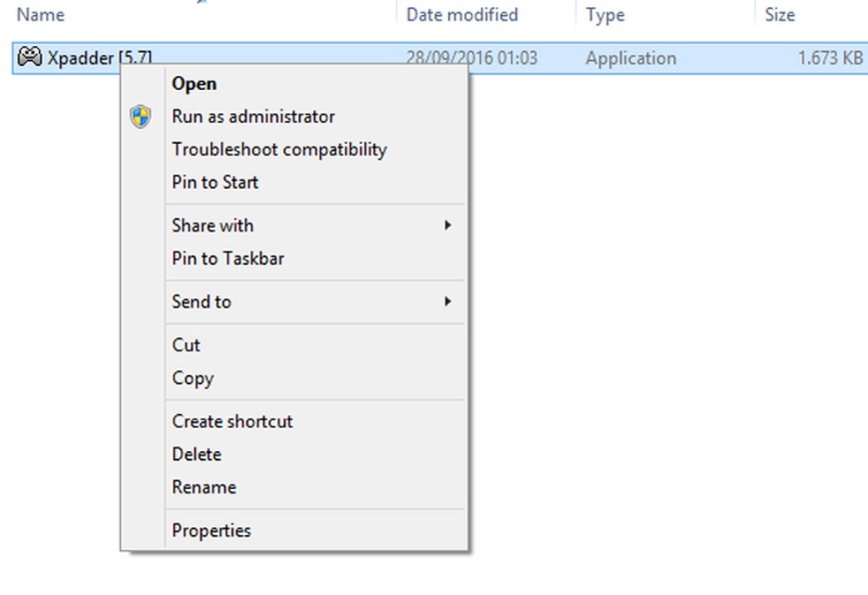Delete the Xpadder file via menu

tap(196, 455)
